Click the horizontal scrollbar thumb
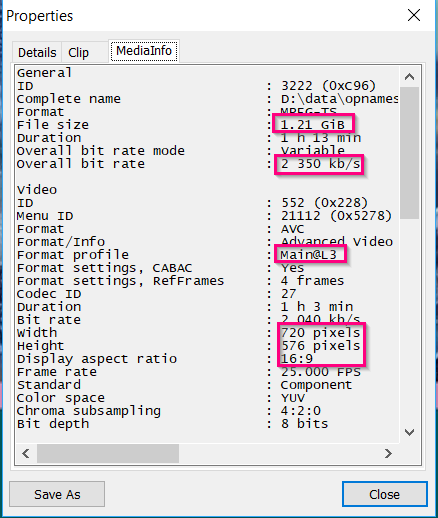 tap(108, 453)
